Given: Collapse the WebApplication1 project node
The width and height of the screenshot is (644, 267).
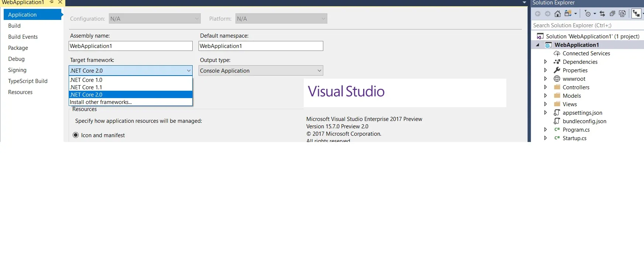Looking at the screenshot, I should (538, 45).
